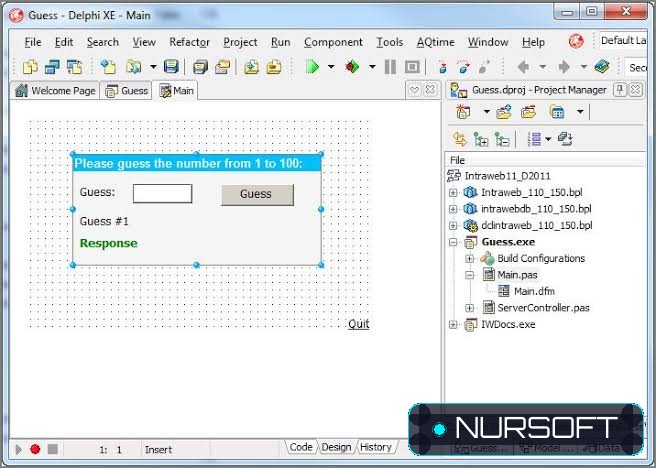Viewport: 656px width, 468px height.
Task: Open the dropdown beside the Run arrow
Action: coord(331,66)
